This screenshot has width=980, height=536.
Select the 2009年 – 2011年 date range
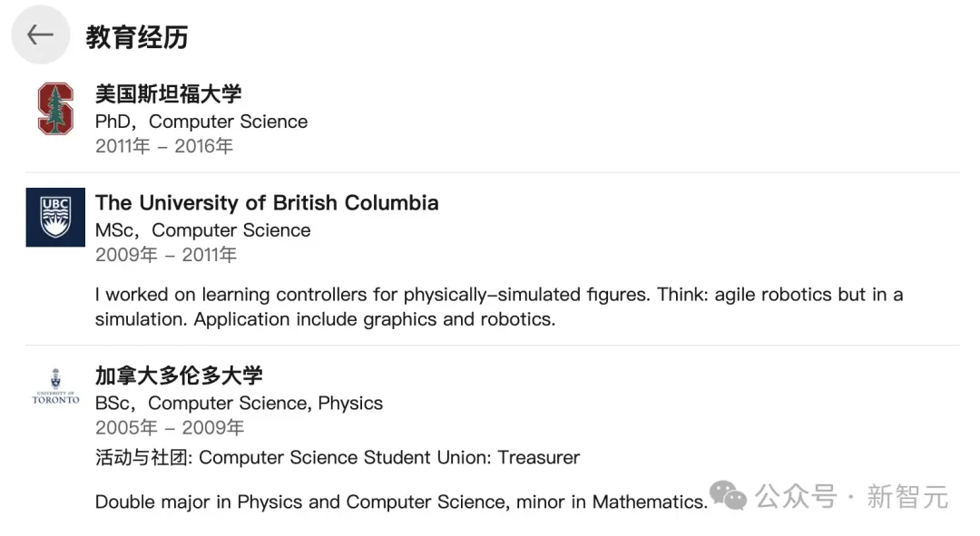pos(166,255)
